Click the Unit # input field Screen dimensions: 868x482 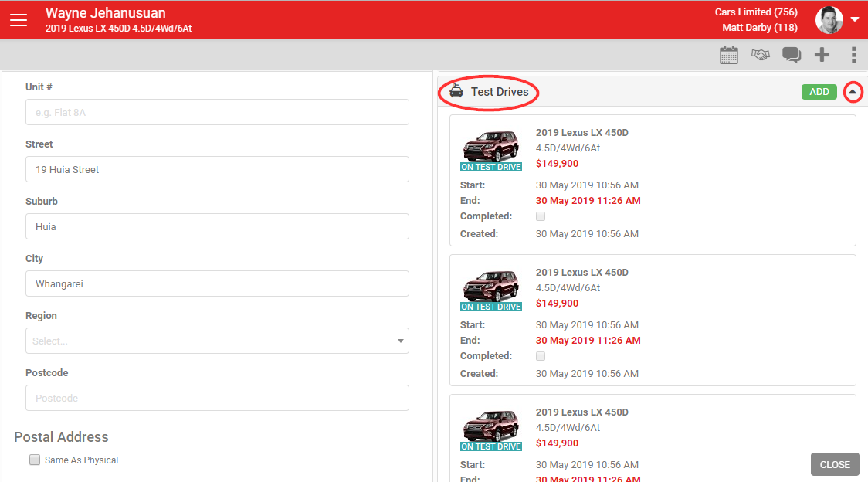[217, 112]
